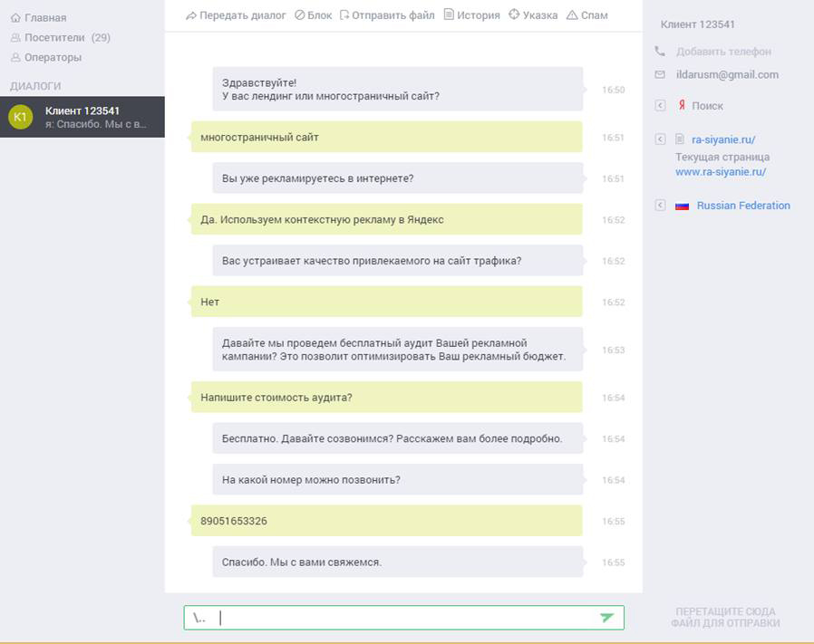Click the История toolbar label
The image size is (814, 644).
coord(478,15)
